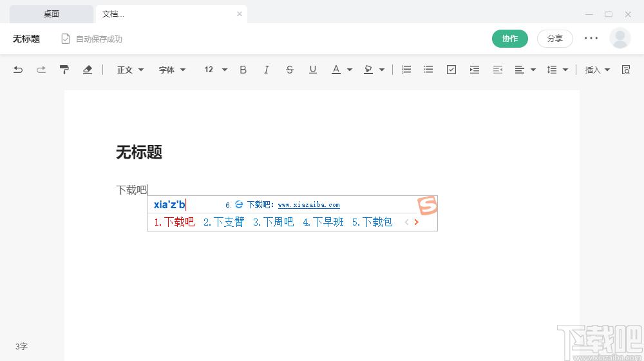Expand alignment options dropdown arrow
The width and height of the screenshot is (644, 361).
click(x=533, y=70)
